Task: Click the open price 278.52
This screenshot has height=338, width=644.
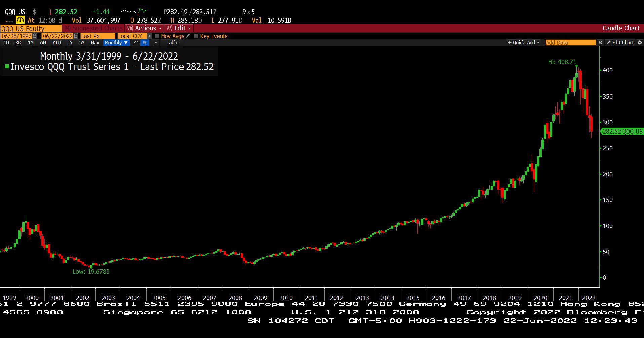Action: [147, 20]
